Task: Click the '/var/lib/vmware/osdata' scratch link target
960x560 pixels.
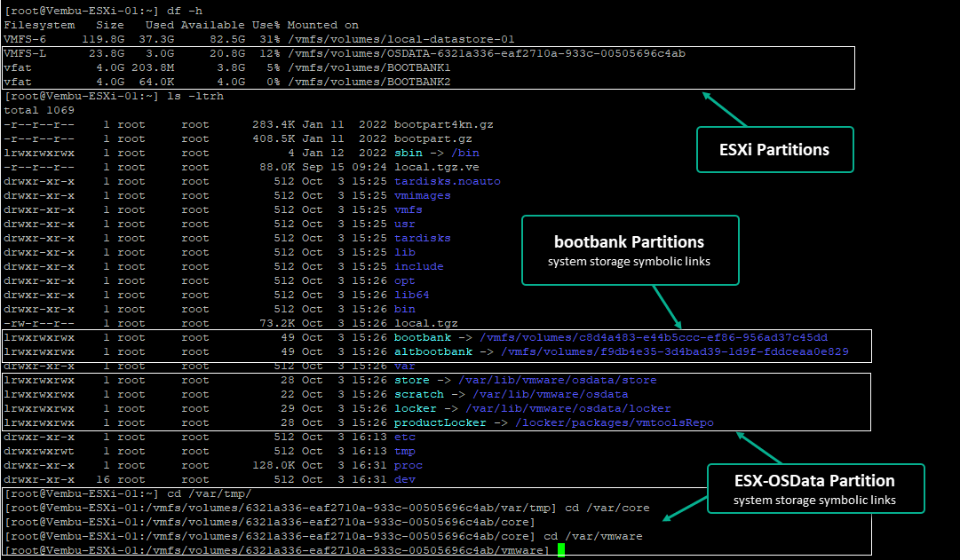Action: (x=551, y=394)
